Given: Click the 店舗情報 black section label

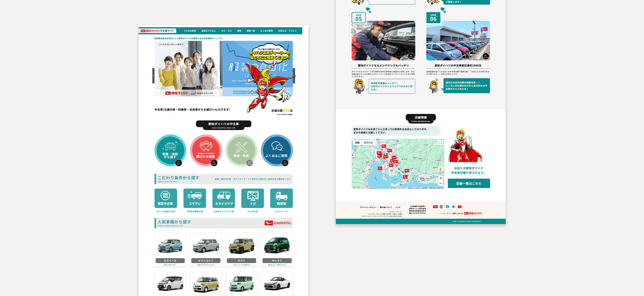Looking at the screenshot, I should (421, 118).
